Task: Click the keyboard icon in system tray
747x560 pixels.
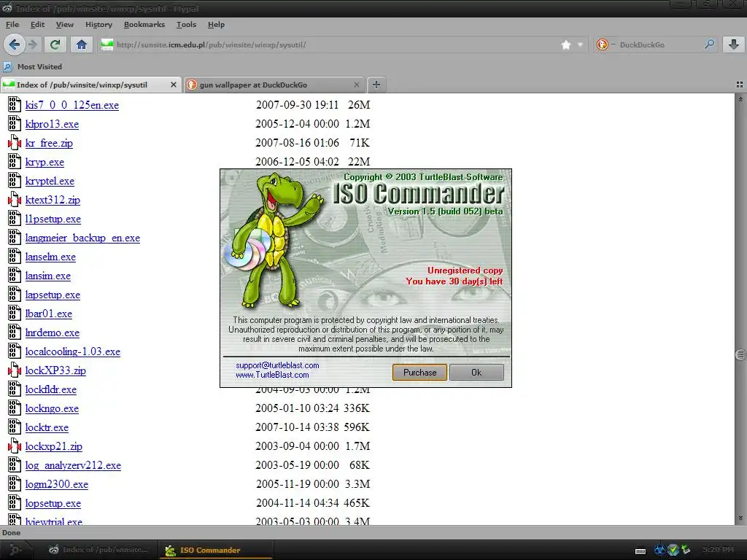Action: pyautogui.click(x=640, y=551)
